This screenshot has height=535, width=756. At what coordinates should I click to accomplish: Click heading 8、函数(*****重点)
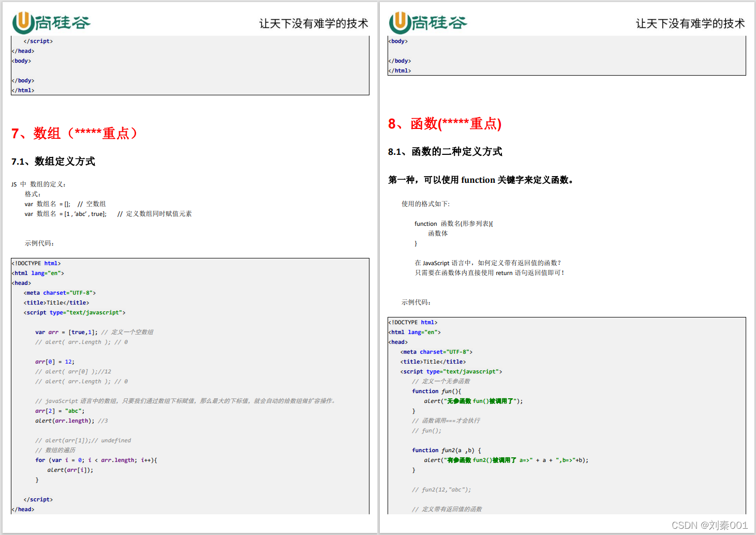point(445,124)
